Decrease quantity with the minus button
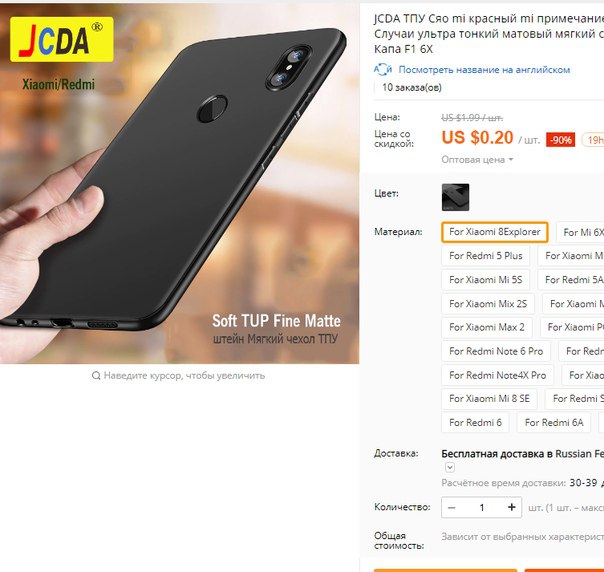604x572 pixels. point(451,507)
